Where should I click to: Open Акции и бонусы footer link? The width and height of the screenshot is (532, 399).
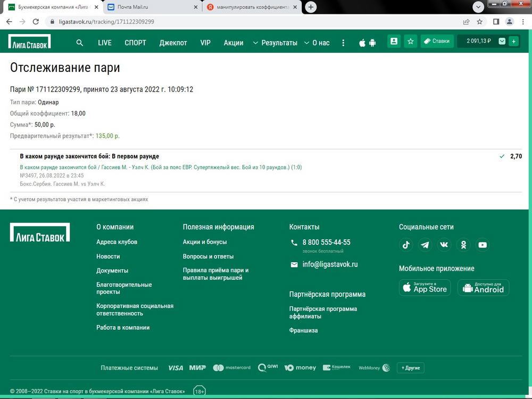point(205,242)
